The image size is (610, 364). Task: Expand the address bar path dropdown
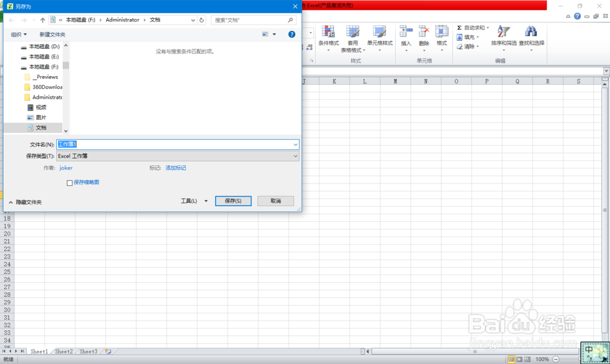(x=193, y=20)
